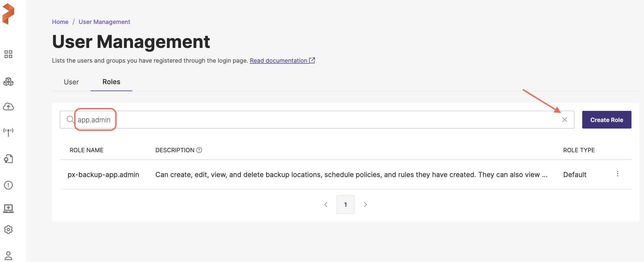The image size is (644, 262).
Task: Click the monitor plus sidebar icon
Action: coord(8,208)
